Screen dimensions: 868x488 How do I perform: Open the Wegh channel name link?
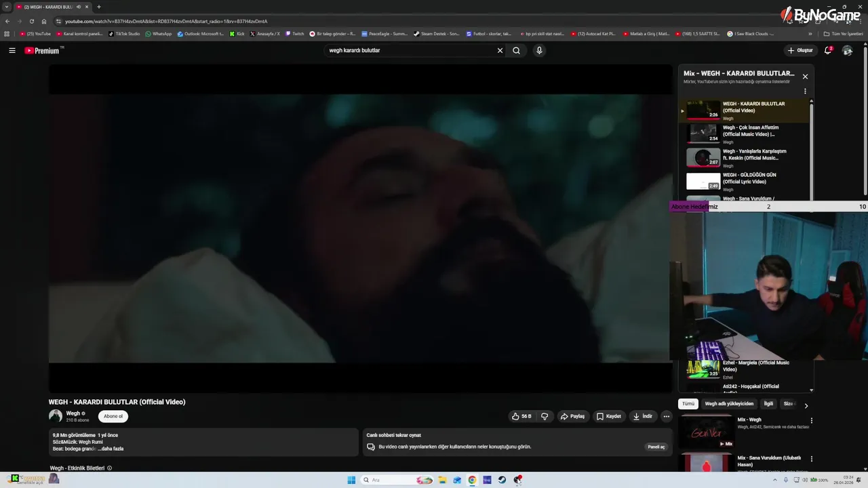[x=73, y=413]
